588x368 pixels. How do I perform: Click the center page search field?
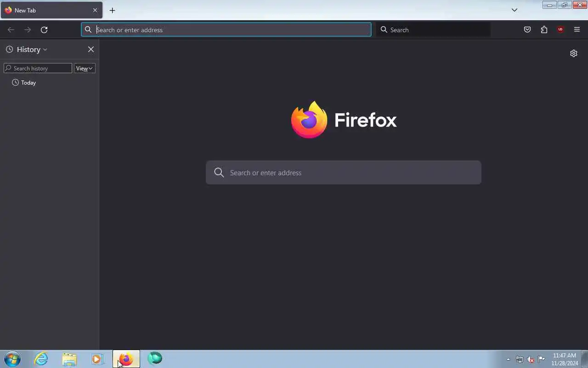[x=344, y=172]
